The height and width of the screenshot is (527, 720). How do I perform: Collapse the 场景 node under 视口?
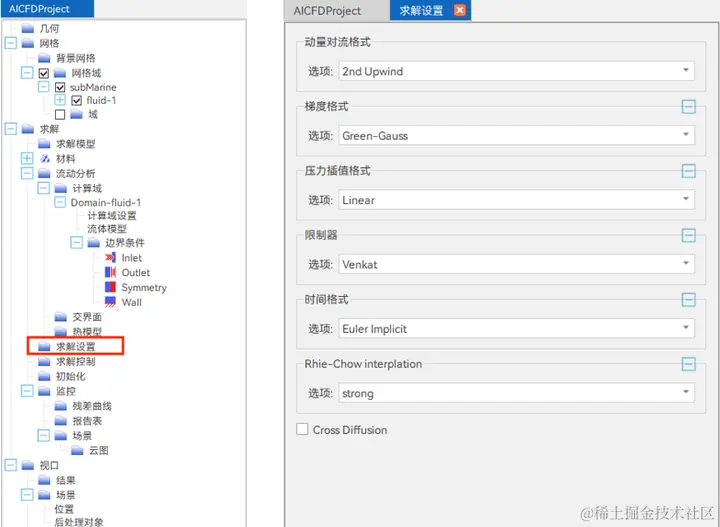pyautogui.click(x=27, y=494)
